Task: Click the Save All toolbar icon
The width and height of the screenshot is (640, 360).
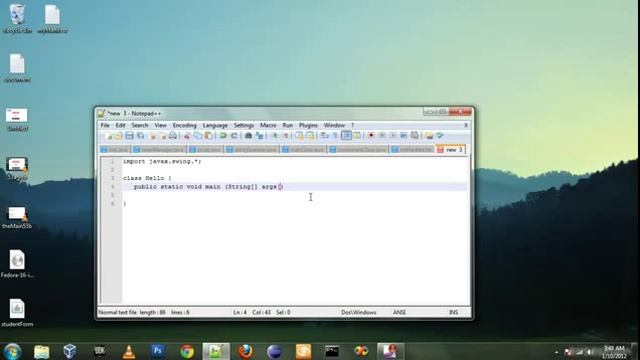Action: (x=140, y=136)
